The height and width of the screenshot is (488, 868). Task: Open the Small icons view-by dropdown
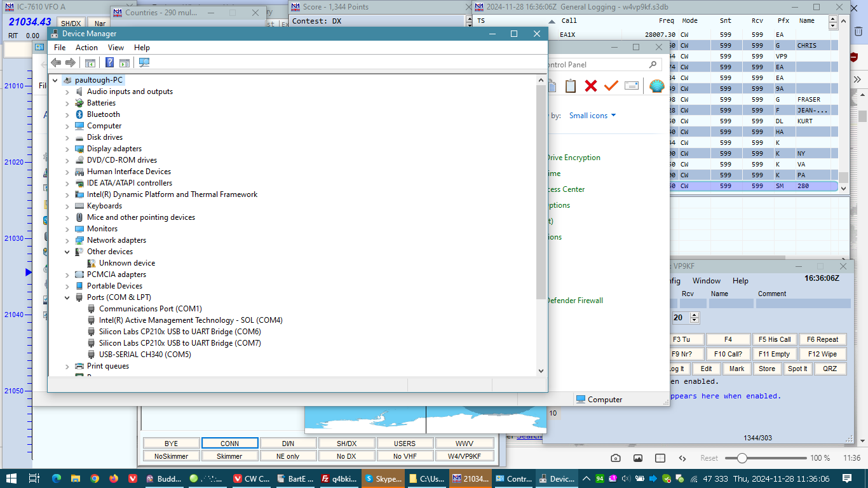click(x=592, y=116)
